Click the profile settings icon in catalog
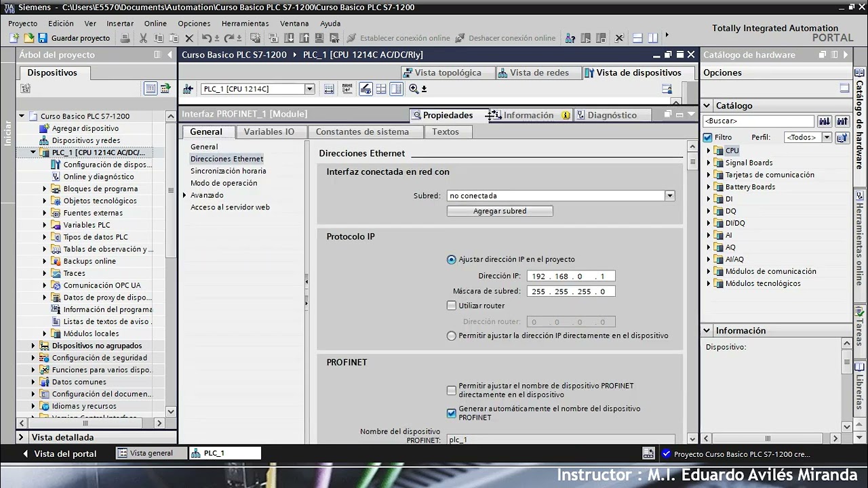Image resolution: width=868 pixels, height=488 pixels. click(x=842, y=138)
